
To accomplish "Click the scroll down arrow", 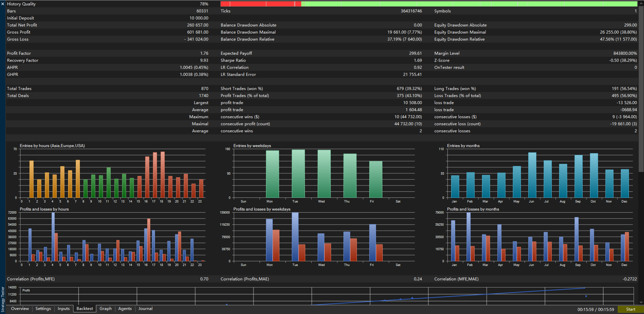I will point(641,302).
